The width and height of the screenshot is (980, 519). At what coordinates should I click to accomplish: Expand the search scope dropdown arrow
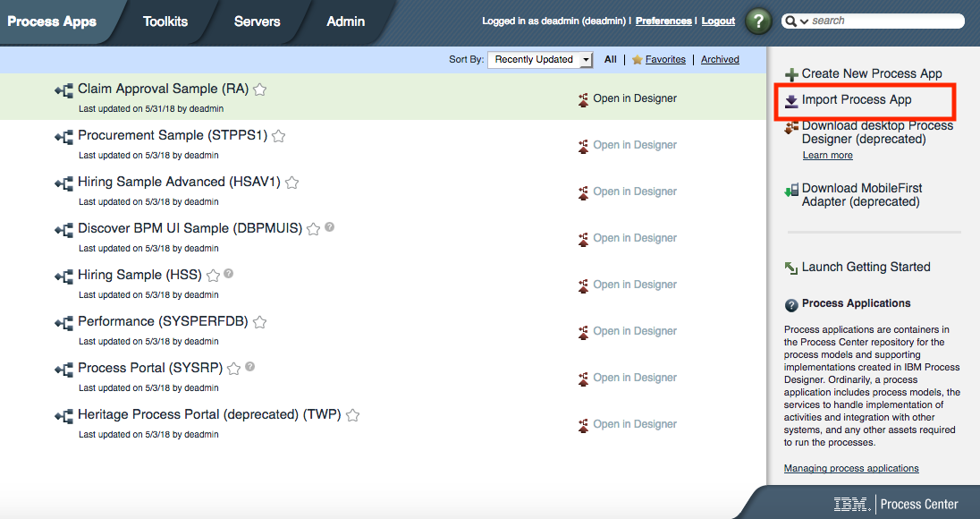[x=804, y=21]
